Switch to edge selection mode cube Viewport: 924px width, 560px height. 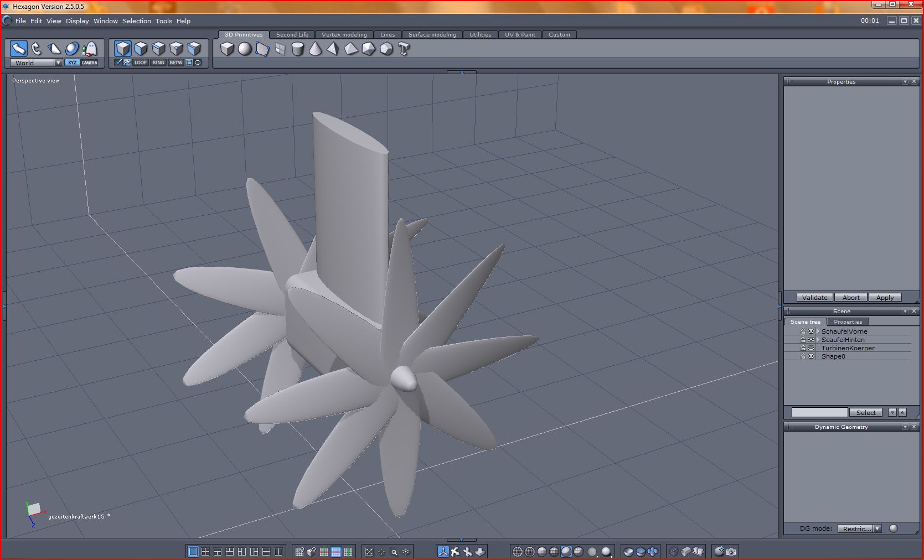coord(158,49)
